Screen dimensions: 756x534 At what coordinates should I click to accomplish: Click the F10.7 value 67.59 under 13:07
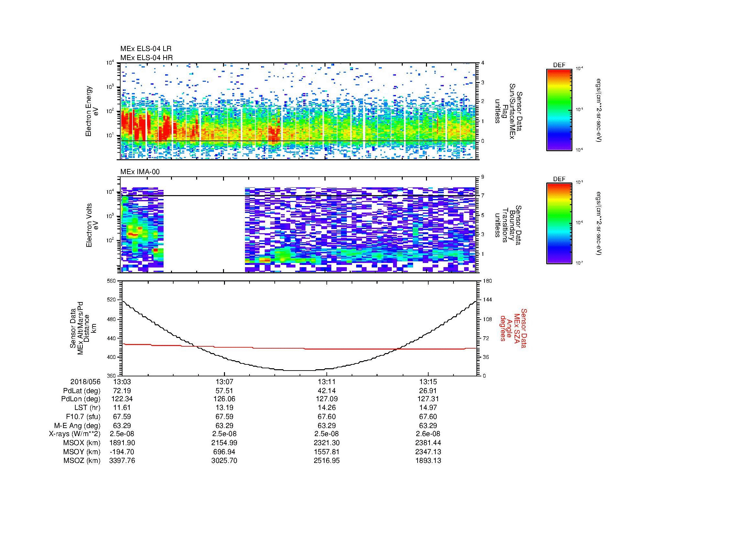coord(224,416)
